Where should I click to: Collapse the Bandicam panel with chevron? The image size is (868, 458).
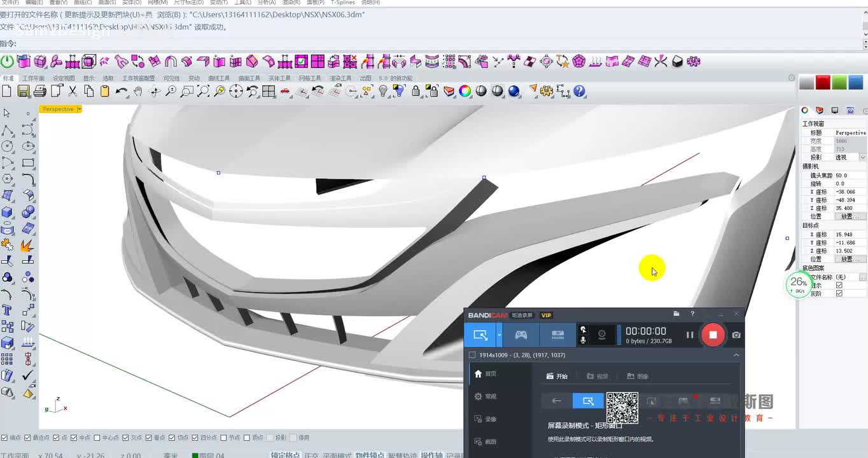[x=736, y=355]
